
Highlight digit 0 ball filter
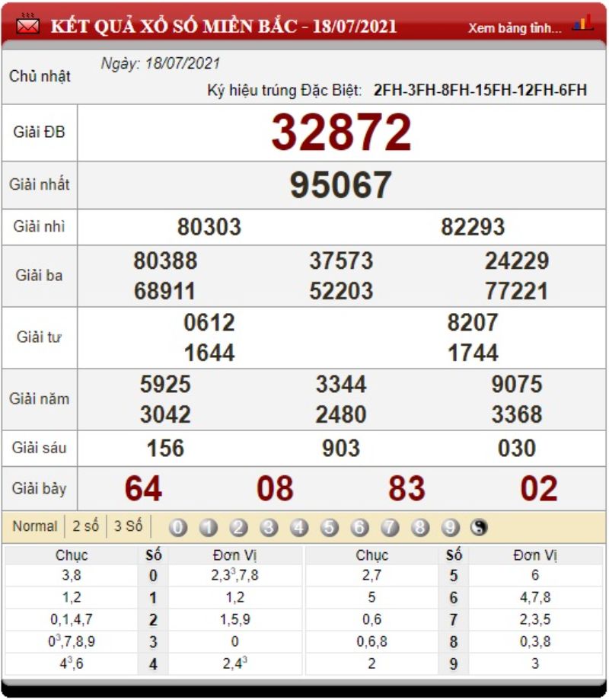[x=177, y=527]
